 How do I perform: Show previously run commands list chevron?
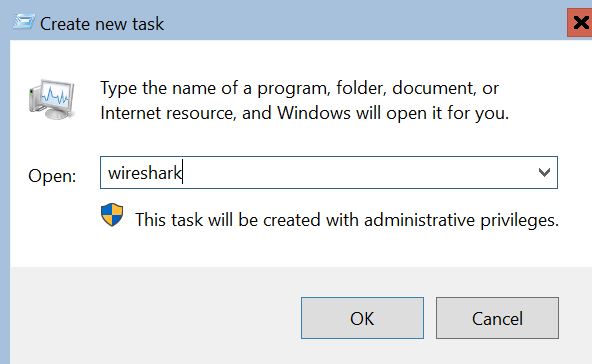coord(544,173)
